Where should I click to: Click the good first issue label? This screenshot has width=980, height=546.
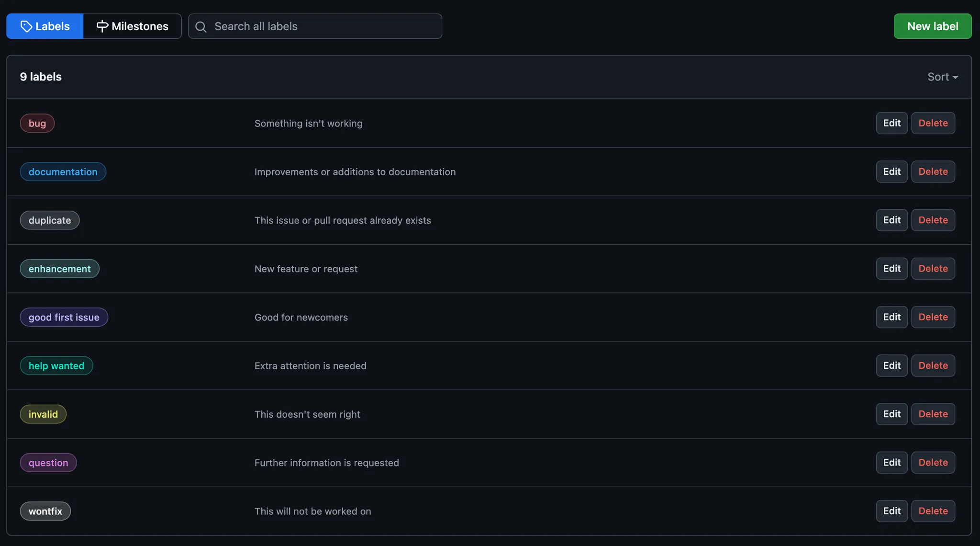click(64, 317)
